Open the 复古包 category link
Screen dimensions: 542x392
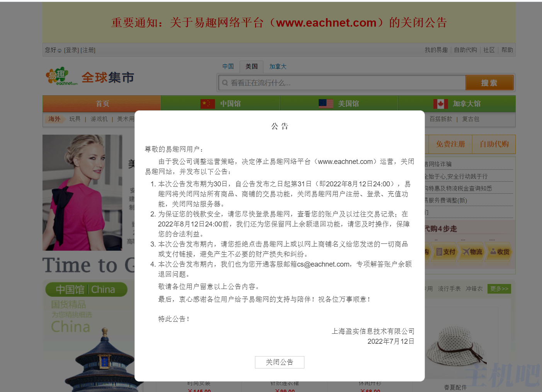pyautogui.click(x=471, y=119)
